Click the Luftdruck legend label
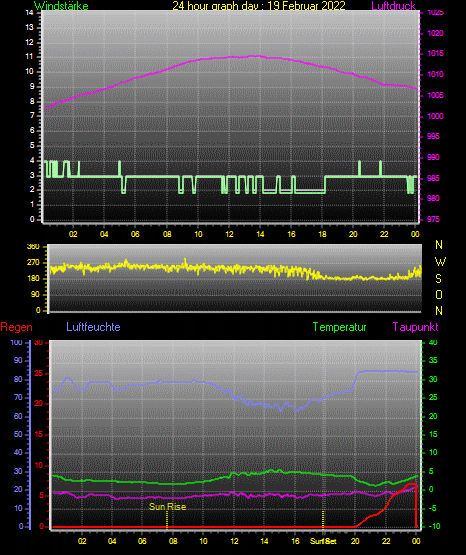Viewport: 466px width, 555px height. 393,6
